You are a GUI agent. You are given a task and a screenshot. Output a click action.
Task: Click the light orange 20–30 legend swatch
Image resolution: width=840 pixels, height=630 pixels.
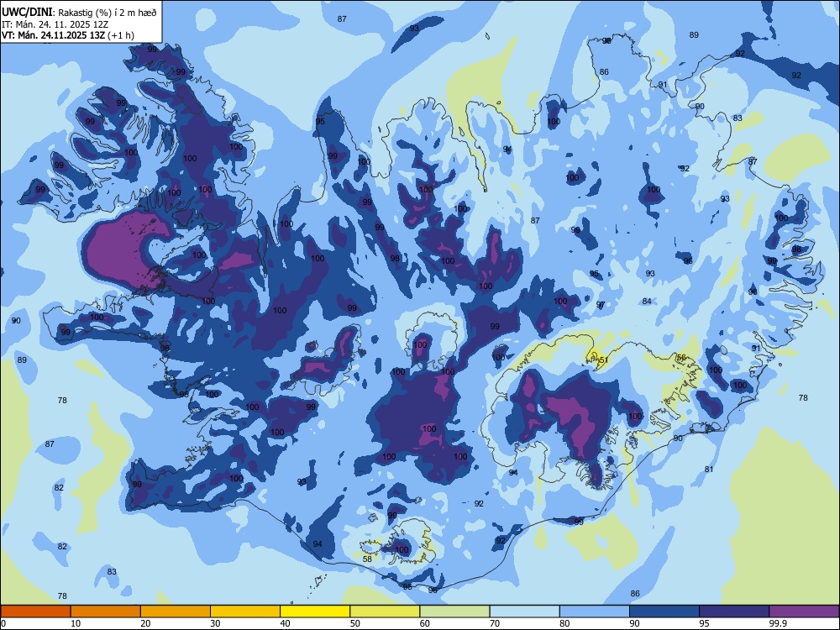176,612
